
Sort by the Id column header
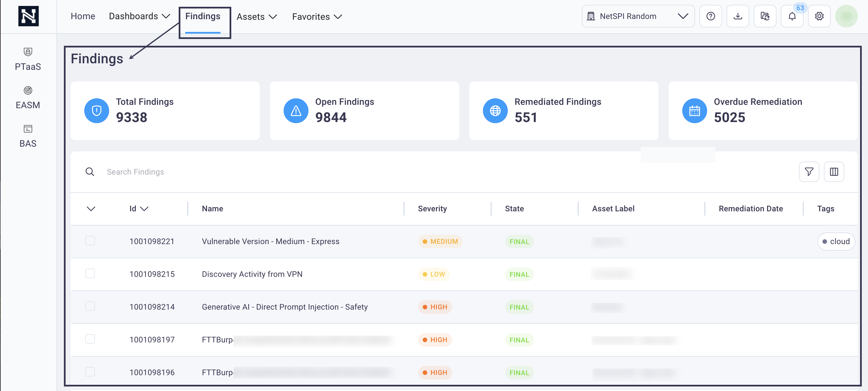pos(139,209)
